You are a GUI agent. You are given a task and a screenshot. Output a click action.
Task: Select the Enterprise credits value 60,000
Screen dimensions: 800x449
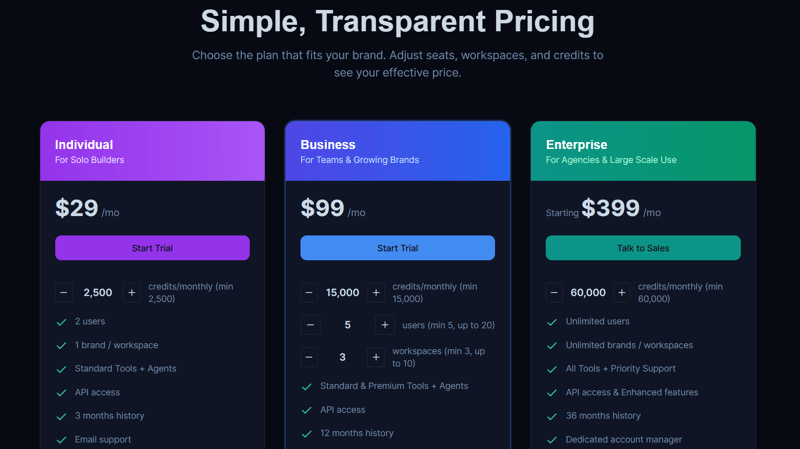588,293
